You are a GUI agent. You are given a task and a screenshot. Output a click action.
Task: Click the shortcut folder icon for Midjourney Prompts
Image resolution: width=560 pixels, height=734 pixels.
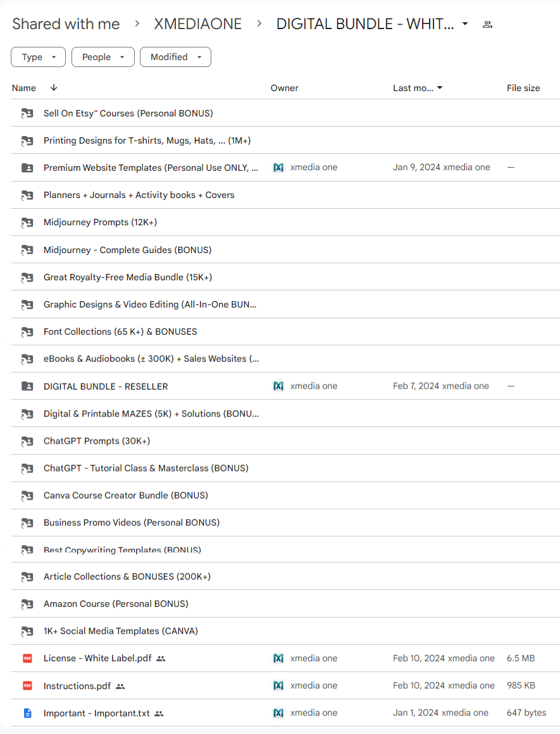point(27,223)
